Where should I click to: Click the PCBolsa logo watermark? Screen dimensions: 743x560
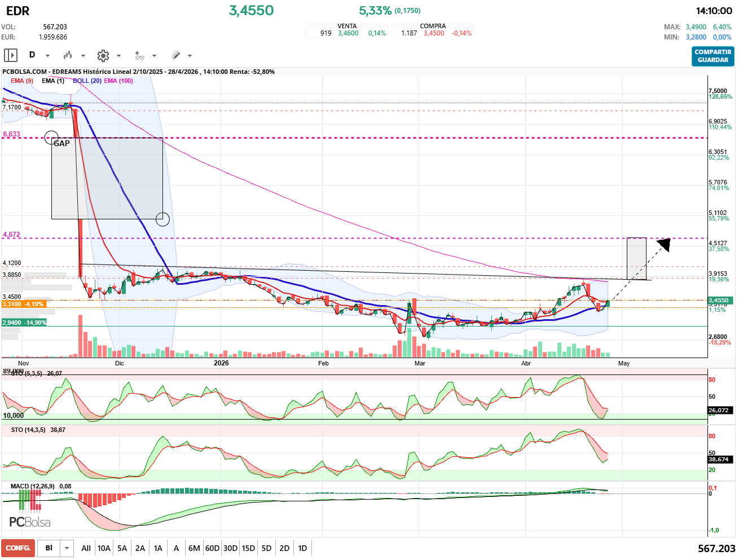pos(29,522)
